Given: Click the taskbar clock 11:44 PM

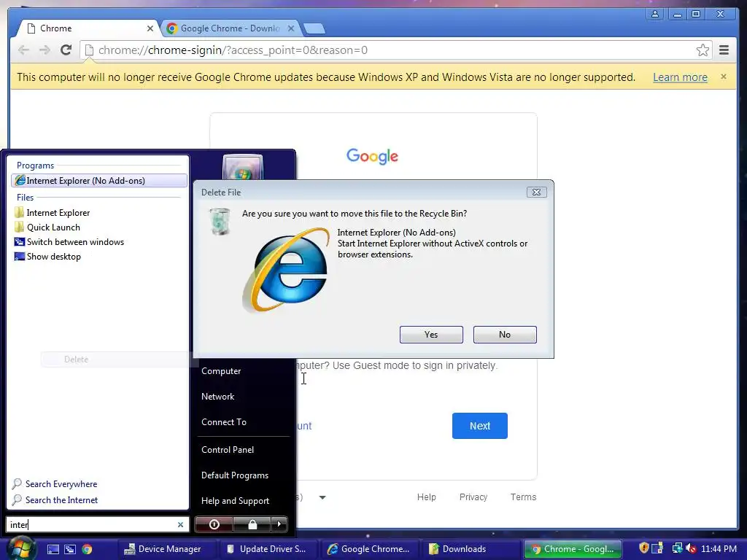Looking at the screenshot, I should (719, 549).
